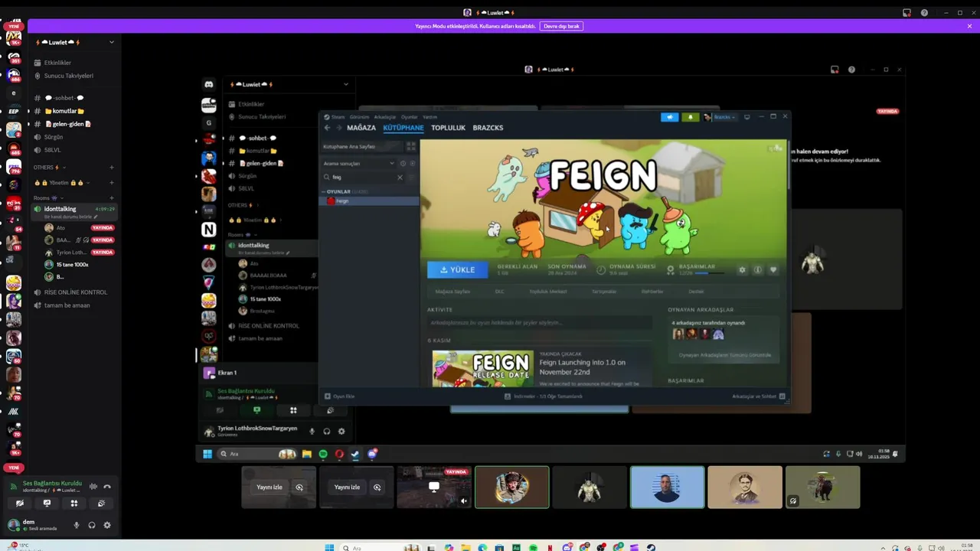Select blue-background man participant tile
The image size is (980, 551).
point(667,487)
